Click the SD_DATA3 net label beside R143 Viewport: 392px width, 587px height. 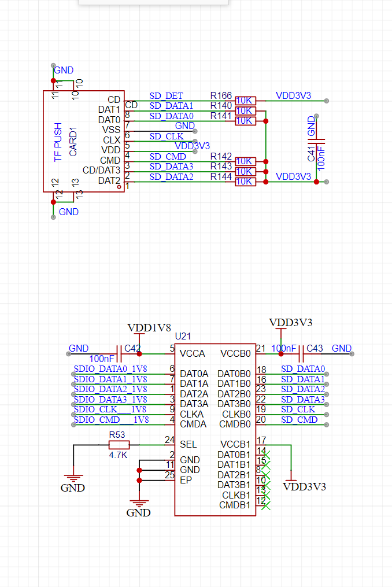172,167
